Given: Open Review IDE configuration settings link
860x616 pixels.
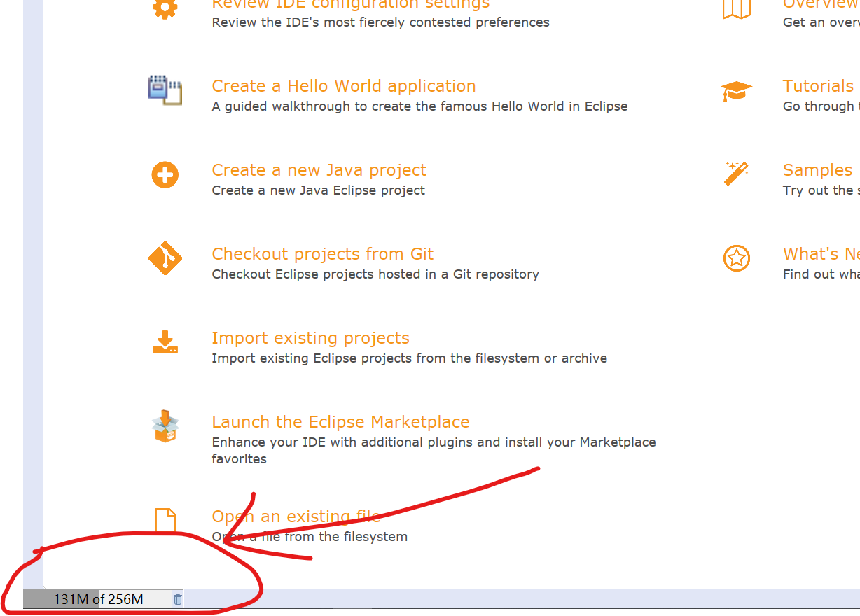Looking at the screenshot, I should point(350,5).
